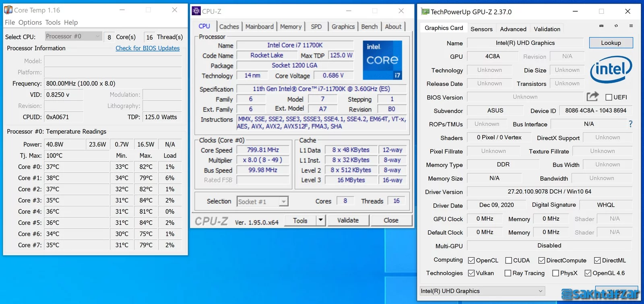Click the Device ID 8086 4C8A - 1043 8694
Screen dimensions: 644x304
tap(596, 110)
